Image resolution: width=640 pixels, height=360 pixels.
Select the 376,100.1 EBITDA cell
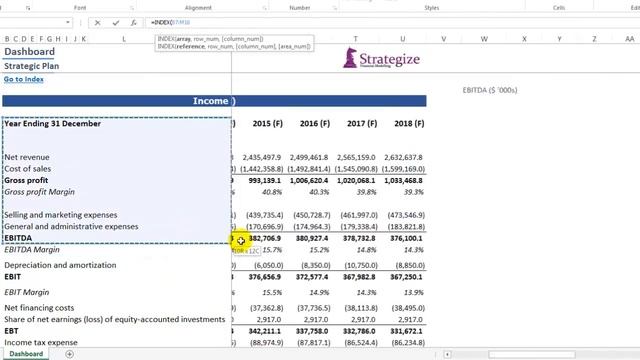pyautogui.click(x=406, y=238)
